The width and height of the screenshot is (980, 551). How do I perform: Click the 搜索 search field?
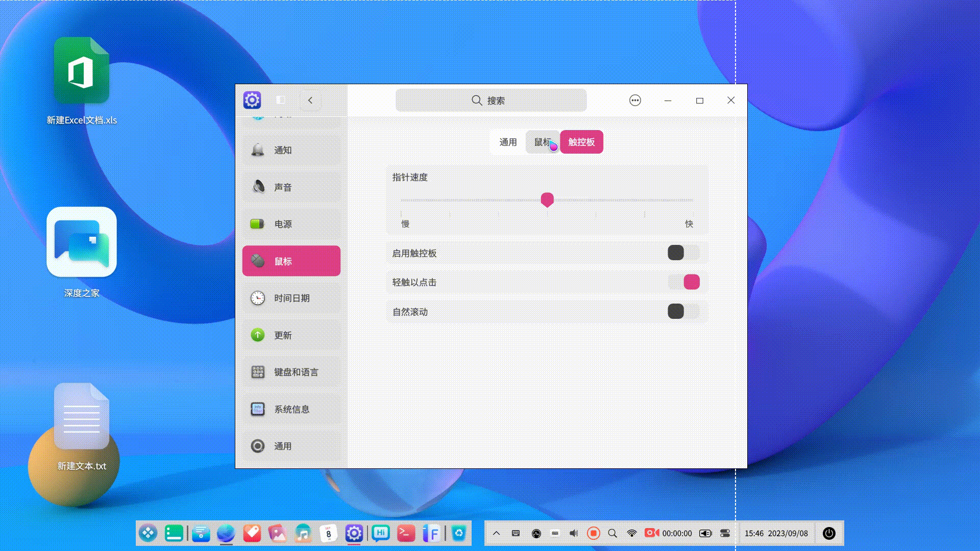pos(491,101)
